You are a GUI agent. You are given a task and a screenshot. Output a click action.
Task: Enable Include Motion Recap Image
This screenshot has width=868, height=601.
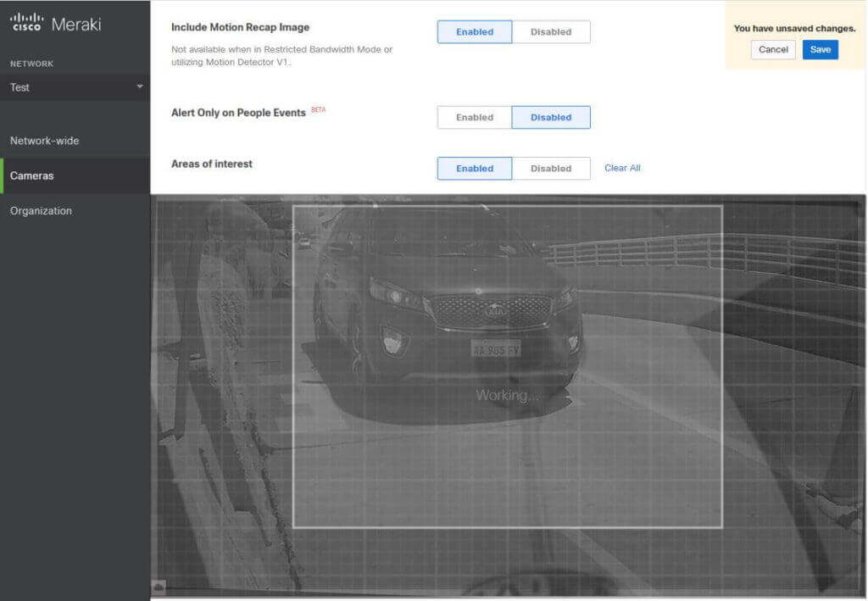pyautogui.click(x=475, y=32)
